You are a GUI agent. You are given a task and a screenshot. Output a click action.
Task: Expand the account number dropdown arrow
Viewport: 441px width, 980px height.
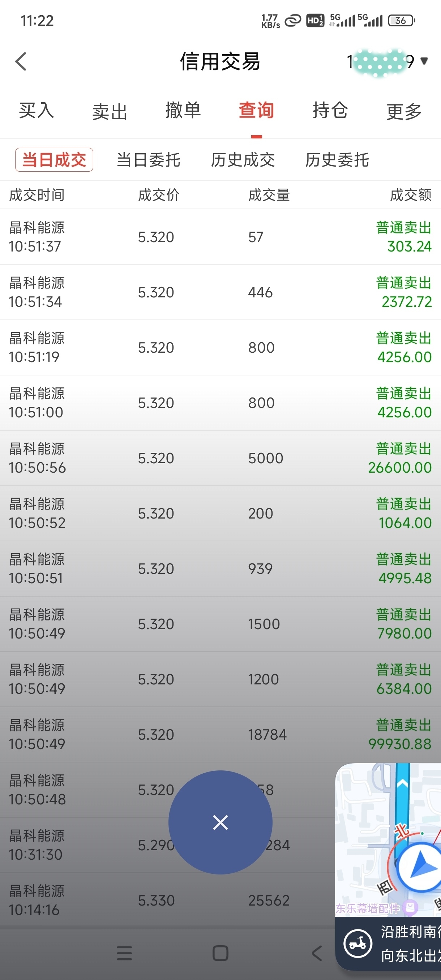pos(424,61)
